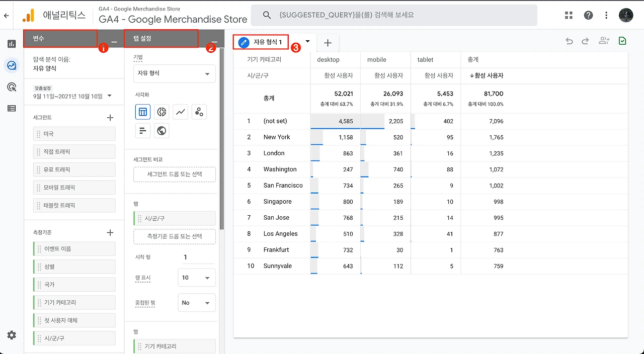Open the Google apps grid icon
Viewport: 644px width, 354px height.
[569, 15]
